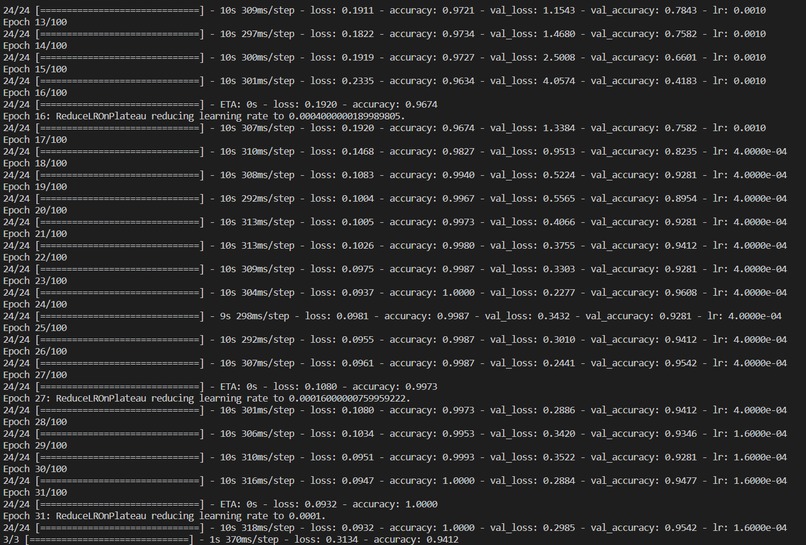Click the value 'val_accuracy: 0.9608'

click(644, 293)
